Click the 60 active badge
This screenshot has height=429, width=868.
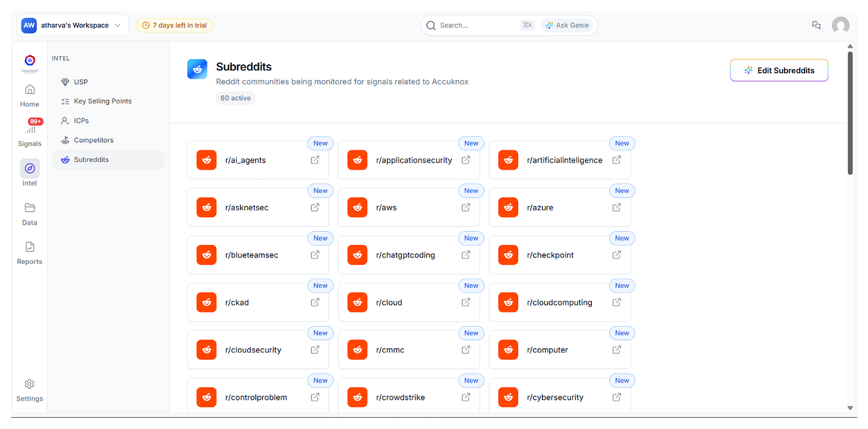click(235, 98)
